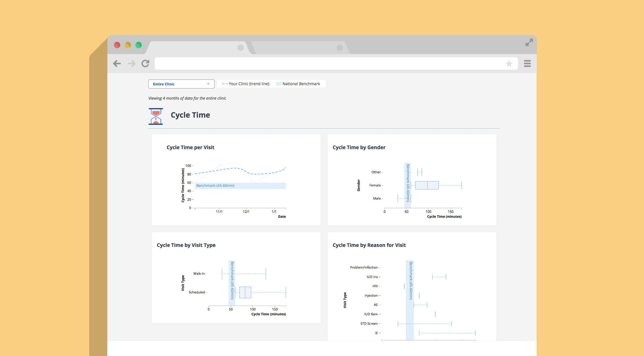Toggle the Your Clinic trend line legend
This screenshot has height=356, width=644.
coord(246,84)
